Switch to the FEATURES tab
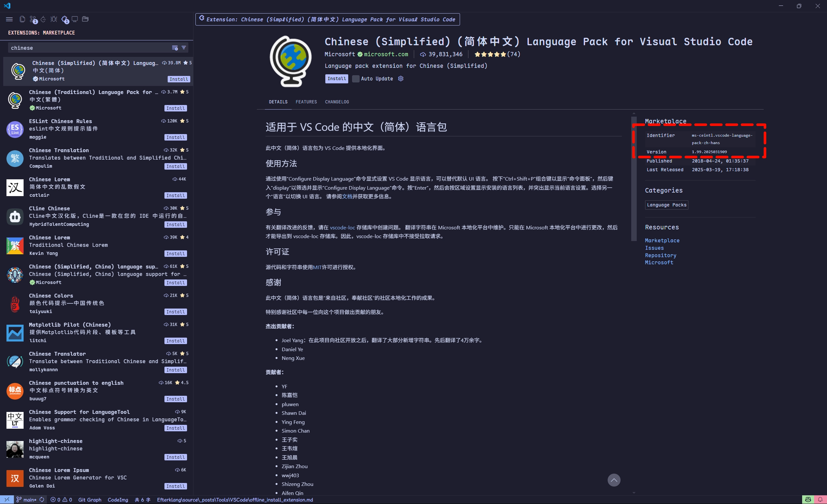 point(306,102)
